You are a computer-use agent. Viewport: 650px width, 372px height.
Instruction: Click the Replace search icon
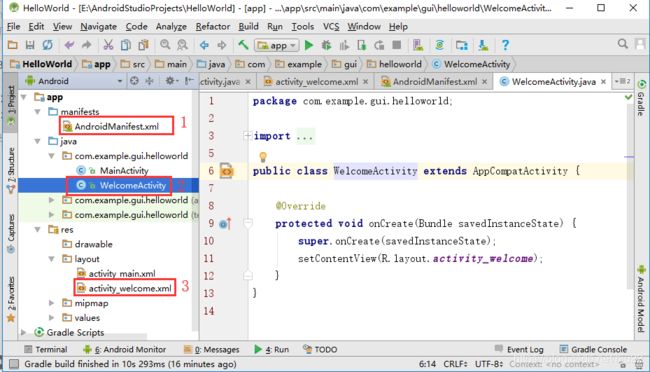pos(182,45)
